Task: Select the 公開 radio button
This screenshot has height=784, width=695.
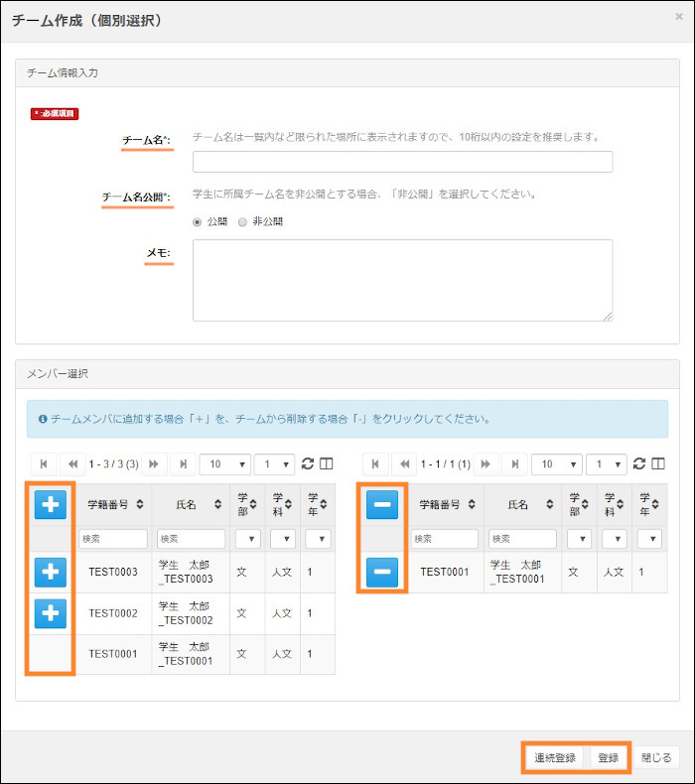Action: [x=198, y=221]
